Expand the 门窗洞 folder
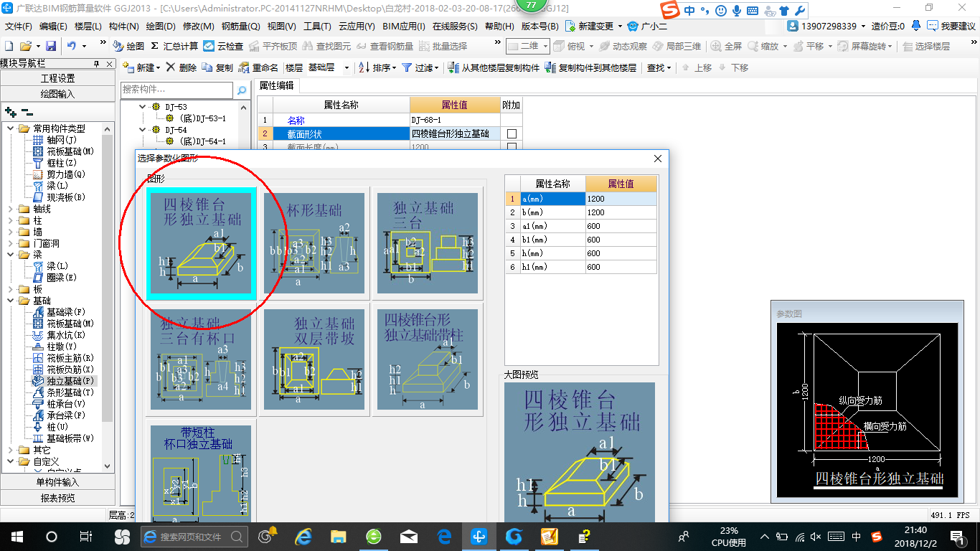 pos(11,243)
